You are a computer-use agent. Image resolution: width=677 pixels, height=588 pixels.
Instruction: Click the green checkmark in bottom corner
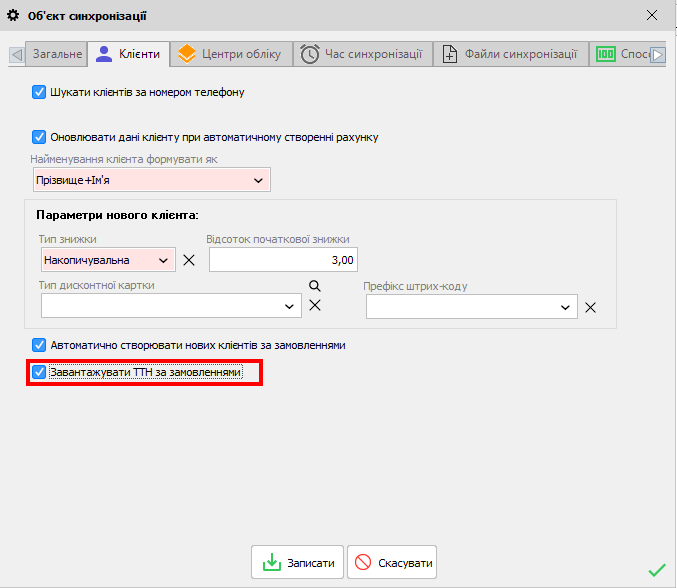click(x=656, y=570)
